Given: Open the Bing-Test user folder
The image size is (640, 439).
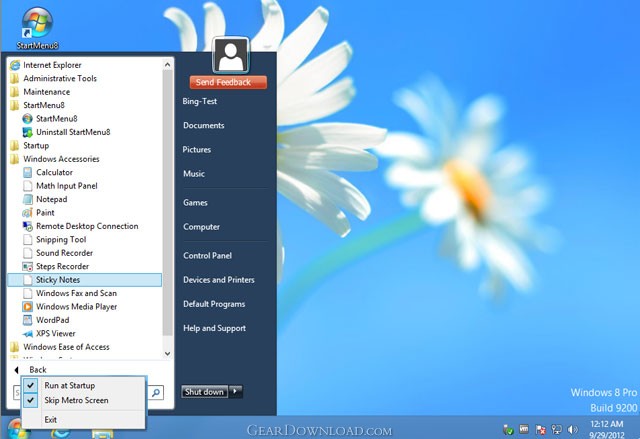Looking at the screenshot, I should [x=200, y=102].
